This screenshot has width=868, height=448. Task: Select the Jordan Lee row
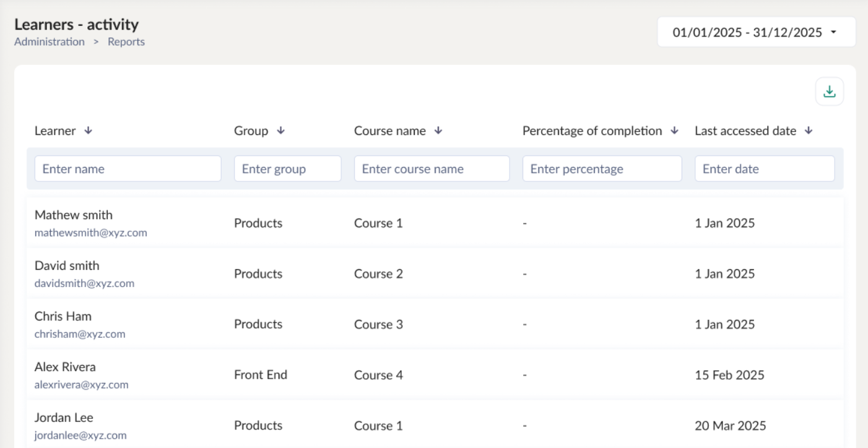[63, 418]
